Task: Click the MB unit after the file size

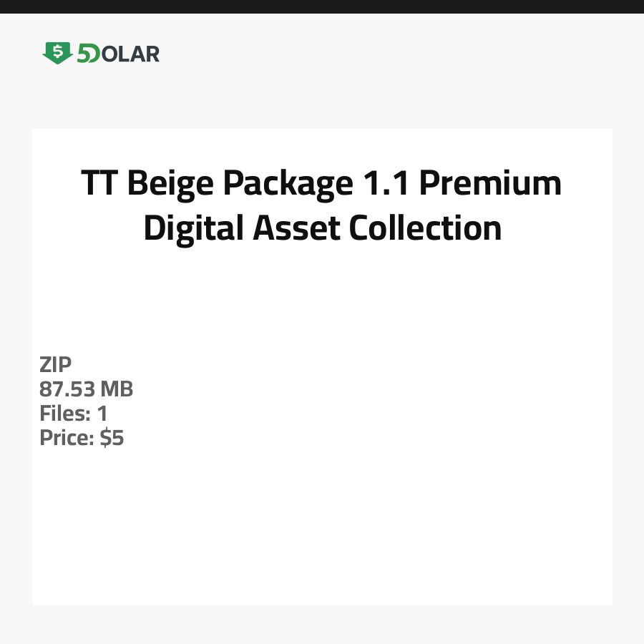Action: 117,389
